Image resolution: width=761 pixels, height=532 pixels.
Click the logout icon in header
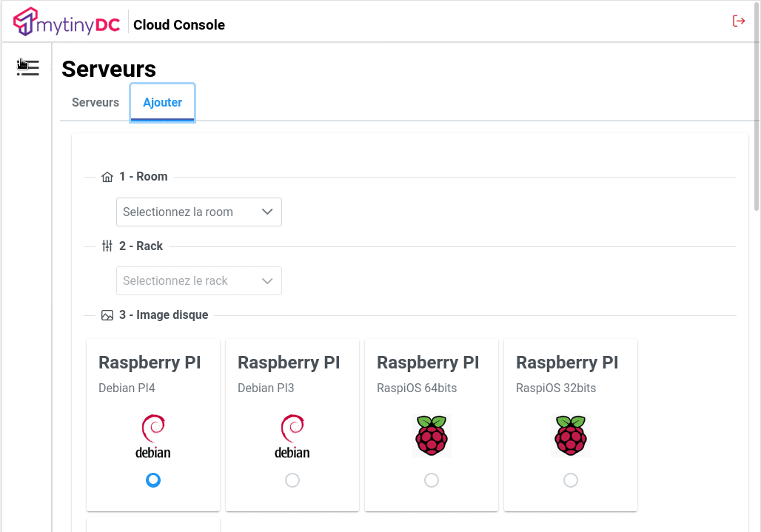point(739,21)
